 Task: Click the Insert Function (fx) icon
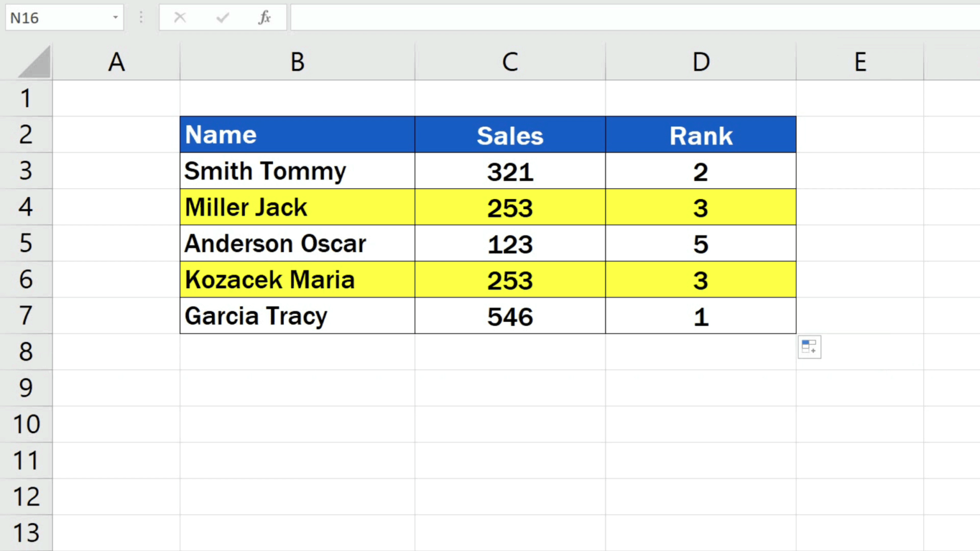point(264,17)
